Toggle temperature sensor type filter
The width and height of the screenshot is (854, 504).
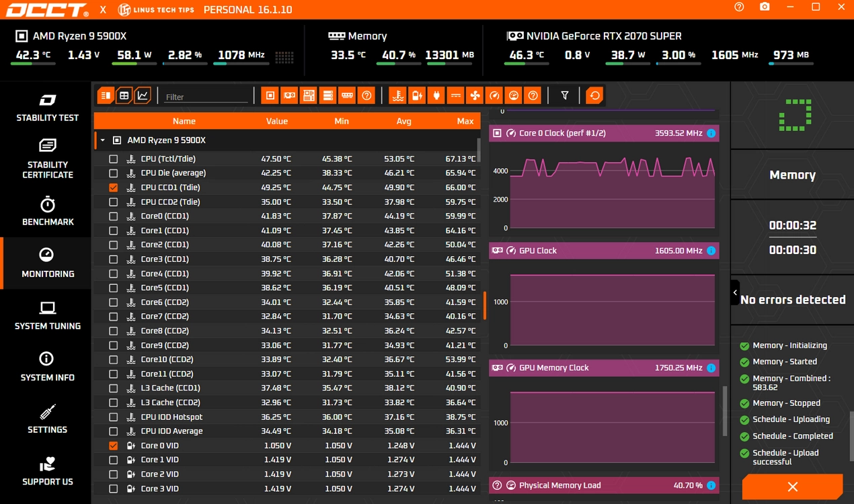(x=398, y=95)
